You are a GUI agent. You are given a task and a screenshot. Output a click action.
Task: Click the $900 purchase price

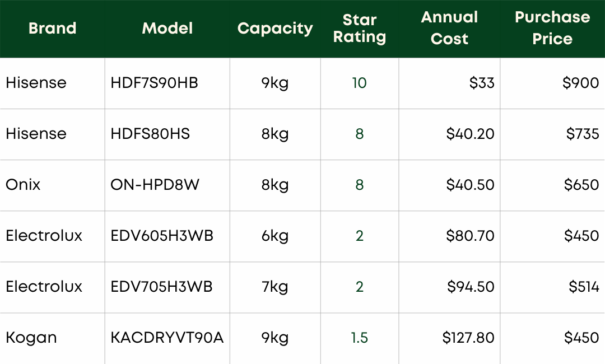tap(580, 83)
